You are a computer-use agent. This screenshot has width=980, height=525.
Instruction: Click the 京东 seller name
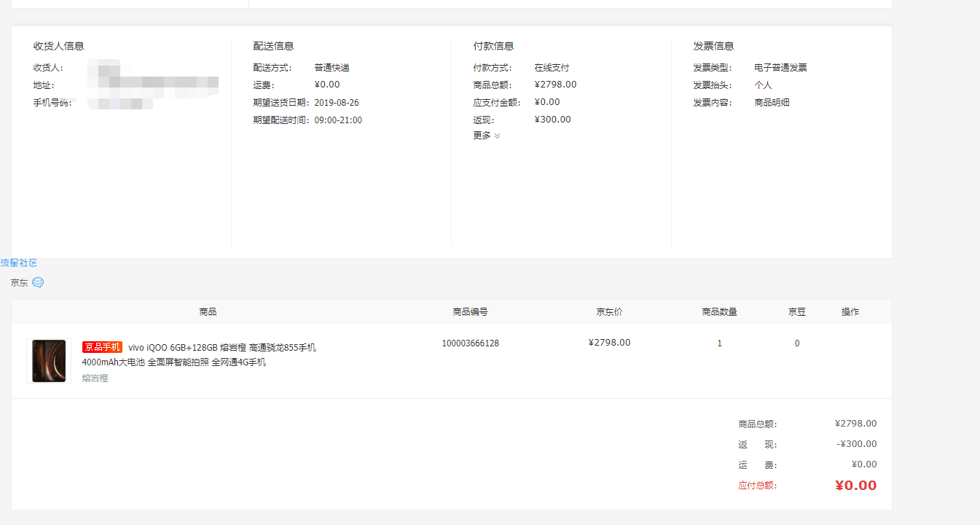(19, 282)
